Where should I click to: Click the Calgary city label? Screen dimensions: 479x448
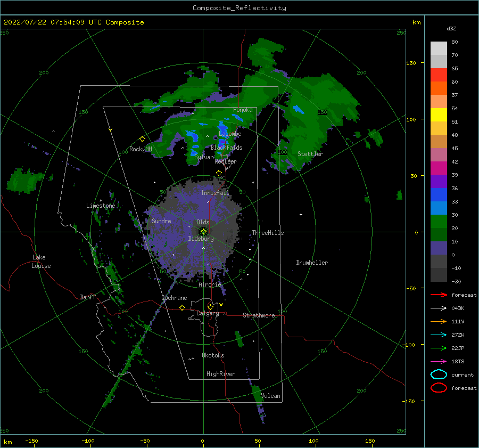pyautogui.click(x=208, y=313)
